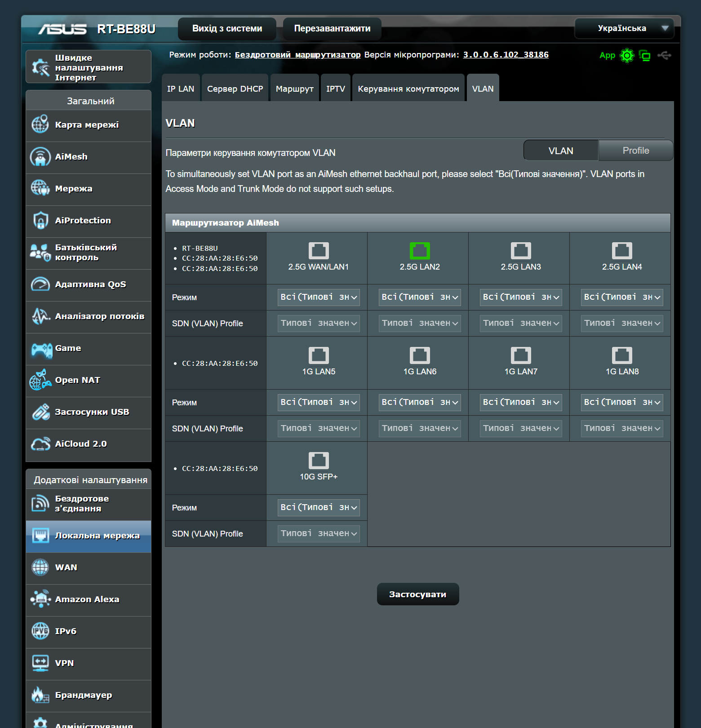Open SDN (VLAN) Profile dropdown for 2.5G WAN/LAN1
This screenshot has height=728, width=701.
pyautogui.click(x=319, y=323)
